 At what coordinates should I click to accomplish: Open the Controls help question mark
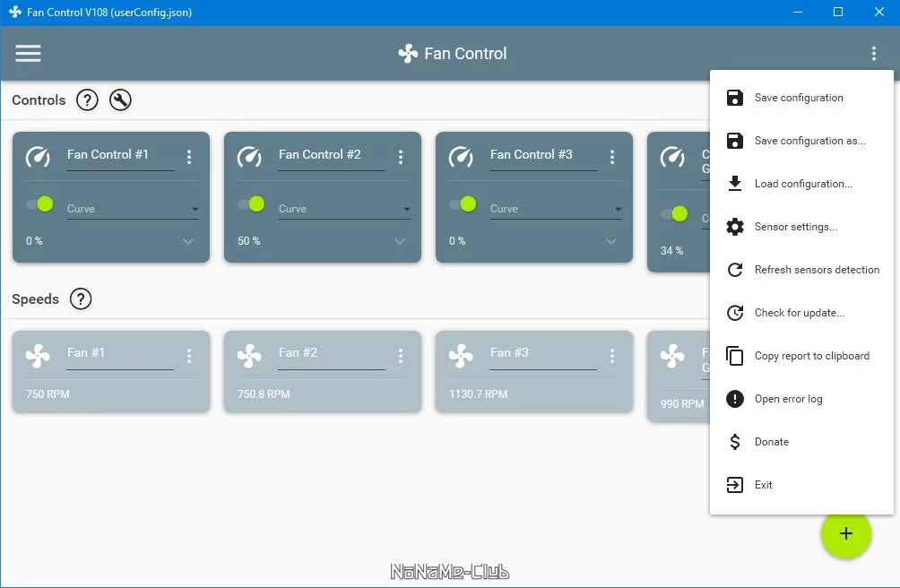click(x=87, y=100)
